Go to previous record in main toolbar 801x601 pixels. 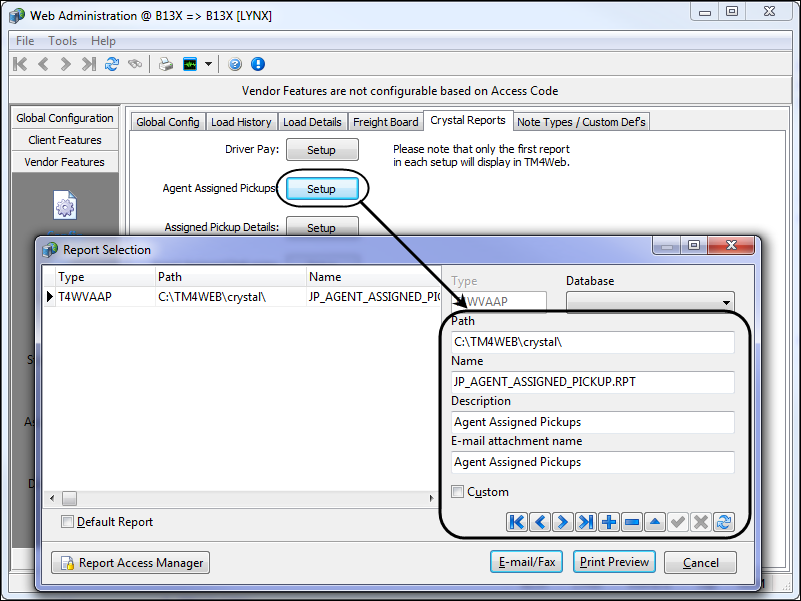pyautogui.click(x=43, y=64)
